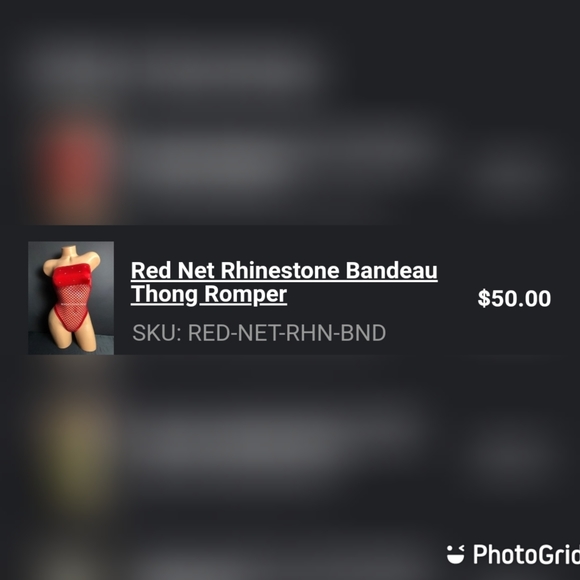Select the SKU: RED-NET-RHN-BND text

pos(259,333)
